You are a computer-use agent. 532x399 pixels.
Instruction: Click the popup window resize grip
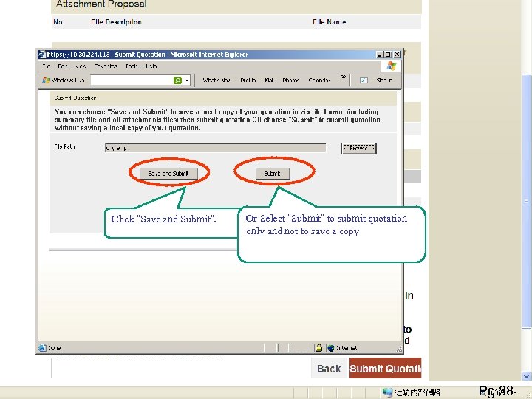click(399, 349)
